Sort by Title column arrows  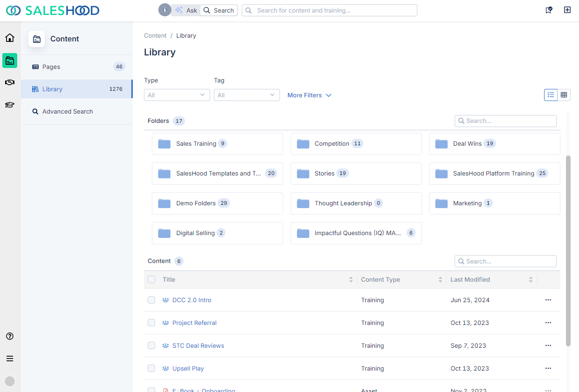coord(351,279)
